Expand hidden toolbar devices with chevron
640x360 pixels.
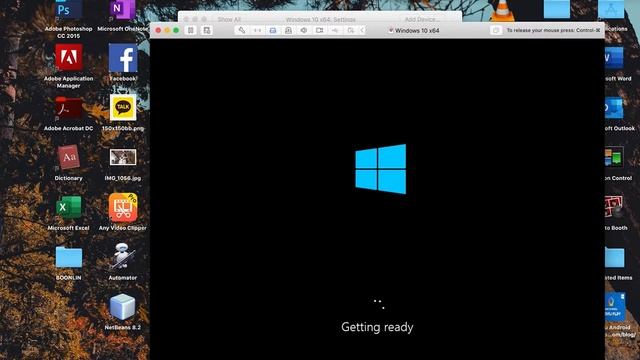[x=362, y=30]
